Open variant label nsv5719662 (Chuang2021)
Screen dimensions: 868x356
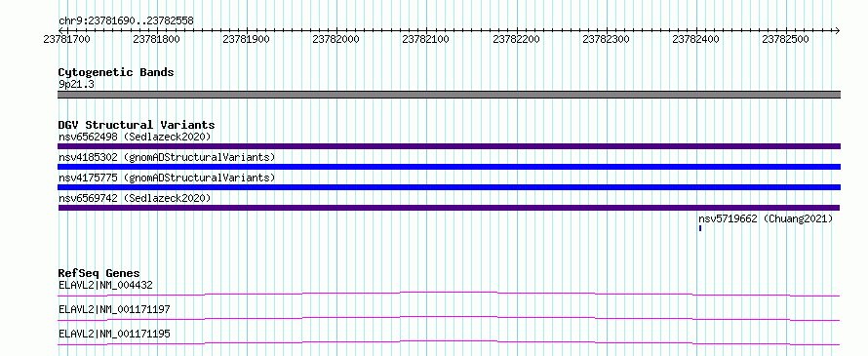[766, 218]
